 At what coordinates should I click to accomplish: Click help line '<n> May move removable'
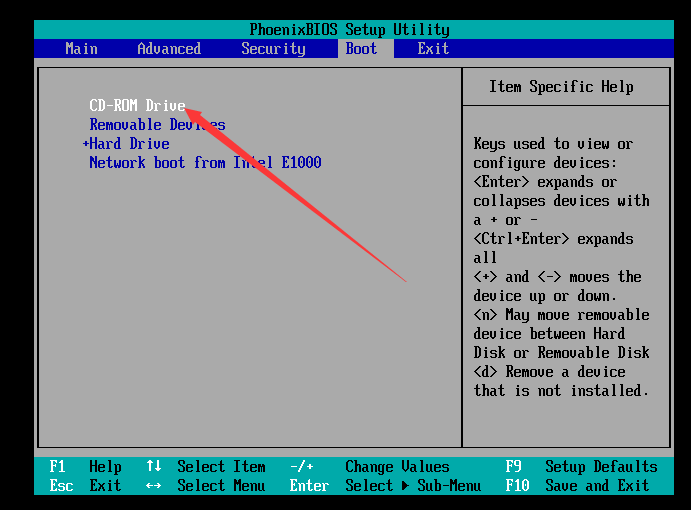561,315
